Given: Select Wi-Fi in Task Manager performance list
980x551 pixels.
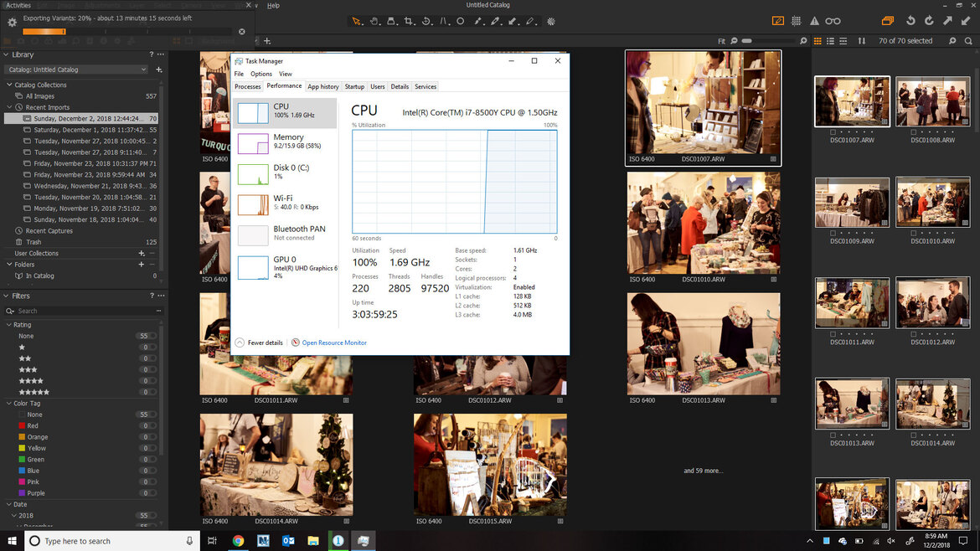Looking at the screenshot, I should pyautogui.click(x=285, y=204).
